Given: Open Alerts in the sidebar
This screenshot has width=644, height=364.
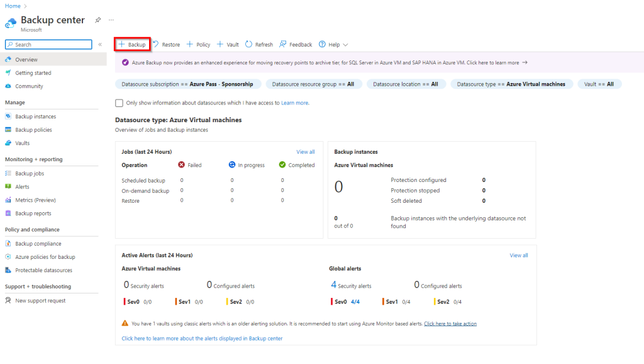Looking at the screenshot, I should [x=22, y=187].
